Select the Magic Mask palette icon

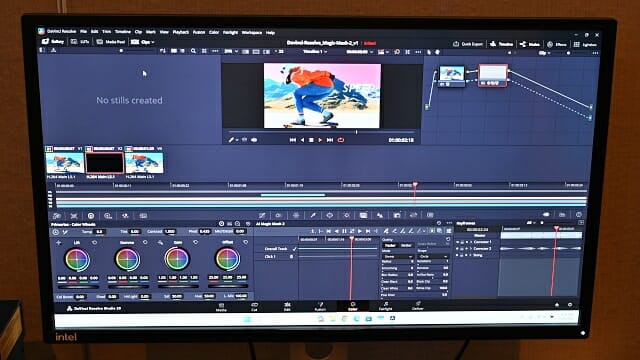pyautogui.click(x=363, y=215)
